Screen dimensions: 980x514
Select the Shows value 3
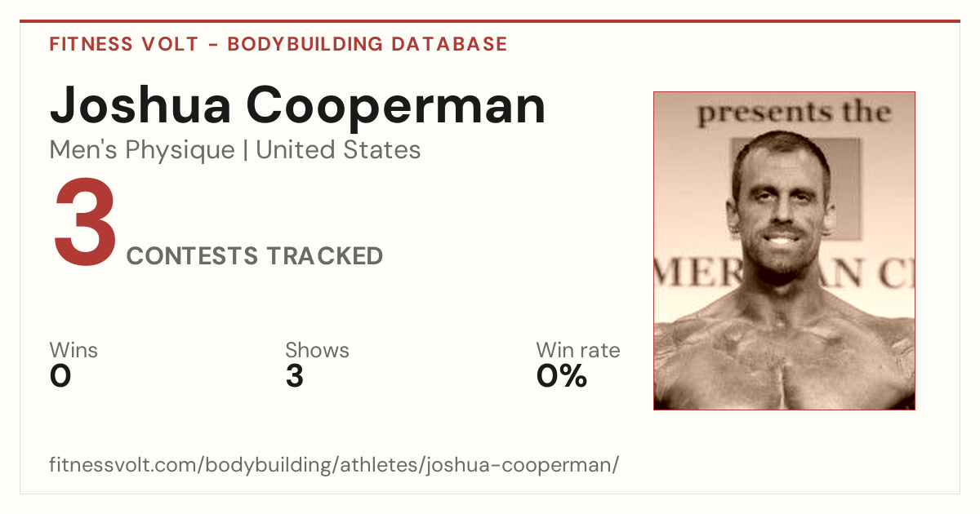coord(295,376)
